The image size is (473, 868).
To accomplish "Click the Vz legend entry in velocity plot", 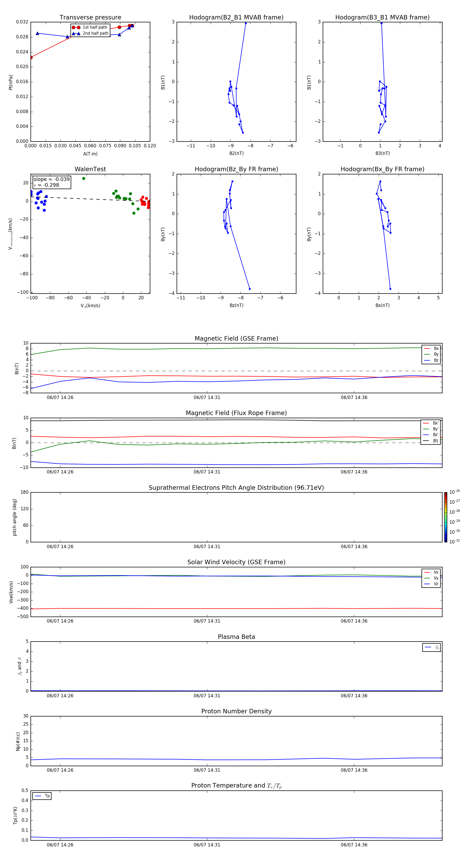I will [431, 584].
